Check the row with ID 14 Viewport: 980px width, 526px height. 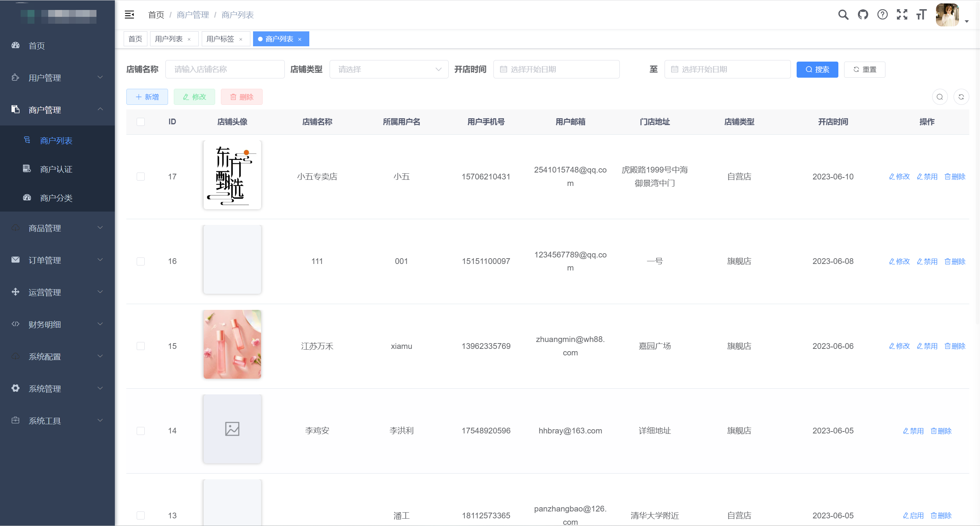(x=140, y=431)
